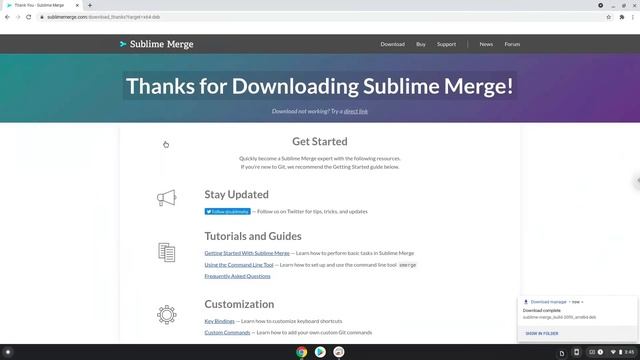Screen dimensions: 640x360
Task: Expand the download notification chevron
Action: [582, 302]
